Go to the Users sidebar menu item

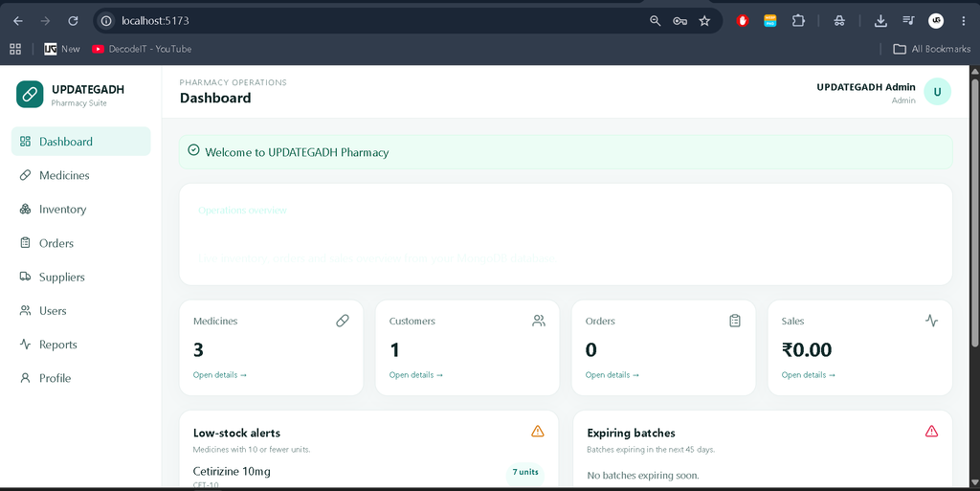click(80, 310)
